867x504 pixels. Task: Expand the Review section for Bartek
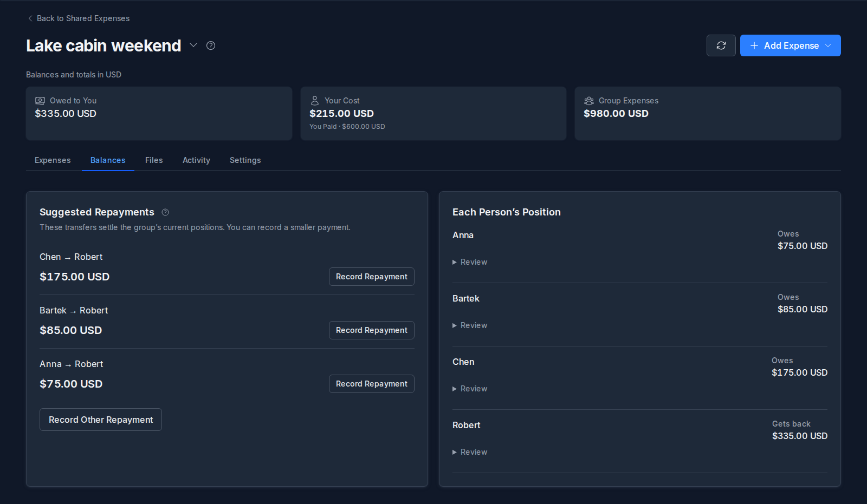click(470, 325)
